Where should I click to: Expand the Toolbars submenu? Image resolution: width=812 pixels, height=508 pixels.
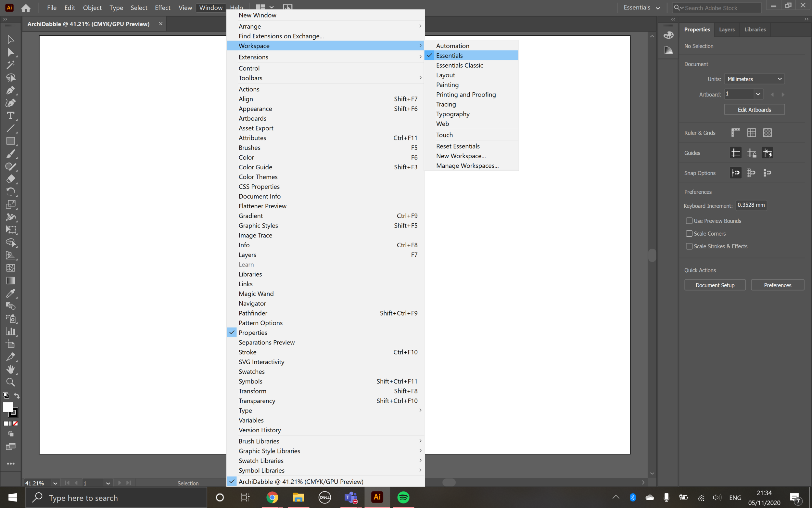tap(325, 78)
